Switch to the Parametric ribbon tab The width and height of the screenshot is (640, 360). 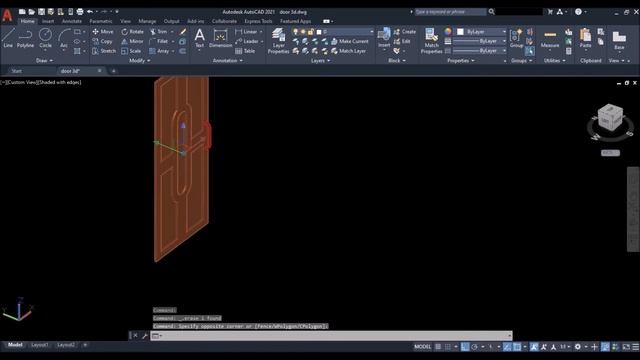point(101,21)
